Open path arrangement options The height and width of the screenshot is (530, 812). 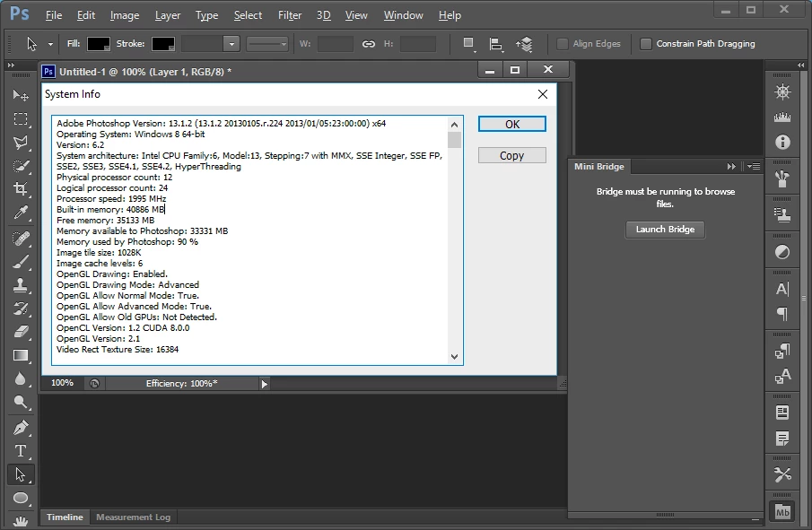tap(524, 44)
